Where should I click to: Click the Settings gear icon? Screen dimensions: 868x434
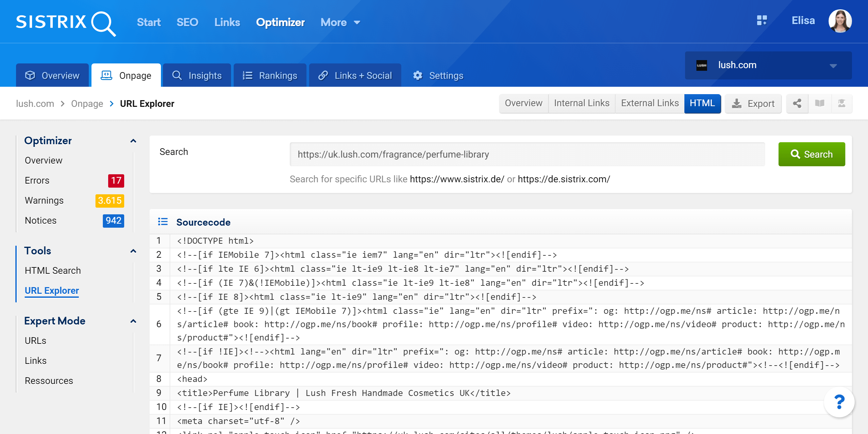[418, 75]
